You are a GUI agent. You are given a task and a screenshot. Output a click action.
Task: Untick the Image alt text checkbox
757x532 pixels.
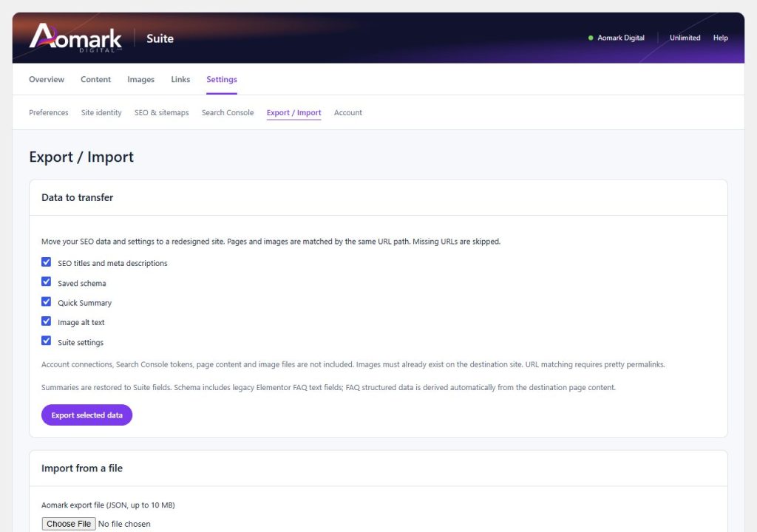47,321
